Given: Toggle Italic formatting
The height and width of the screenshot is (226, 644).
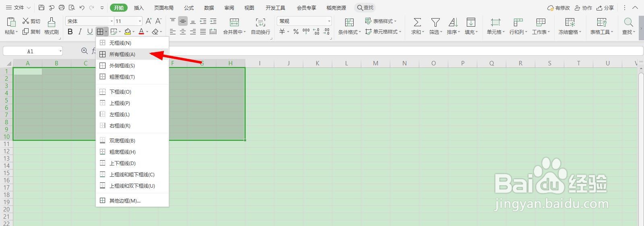Looking at the screenshot, I should pyautogui.click(x=80, y=31).
